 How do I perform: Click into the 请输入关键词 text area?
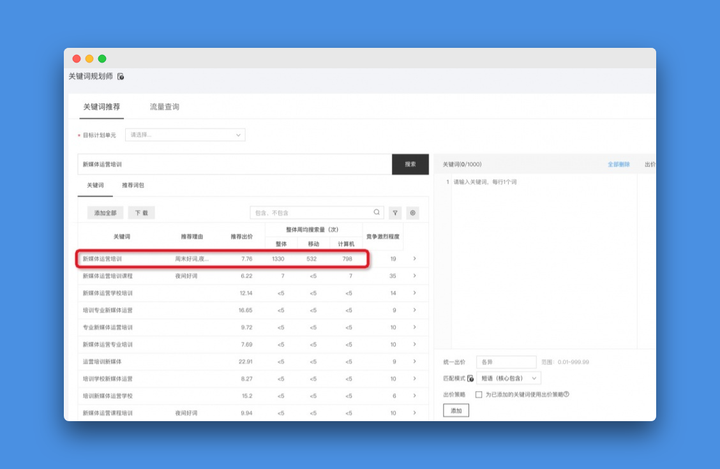click(544, 260)
